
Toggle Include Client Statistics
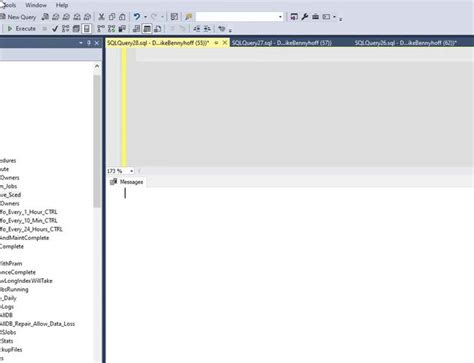click(x=122, y=29)
